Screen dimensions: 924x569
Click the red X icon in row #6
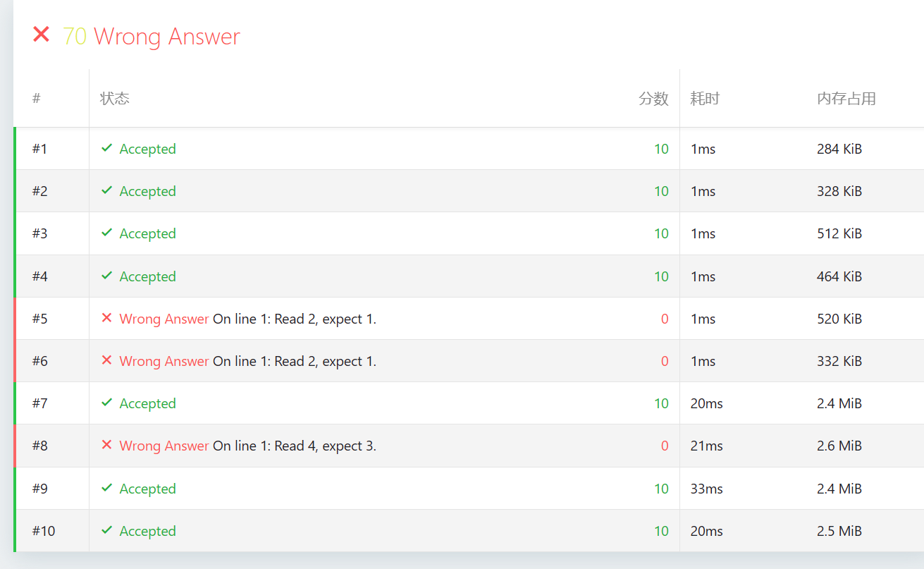click(x=107, y=360)
